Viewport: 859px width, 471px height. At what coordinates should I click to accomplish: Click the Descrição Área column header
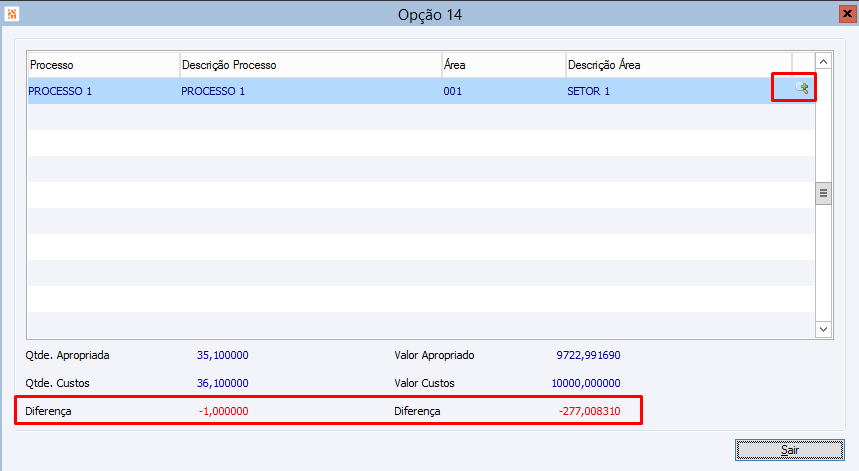click(x=678, y=65)
